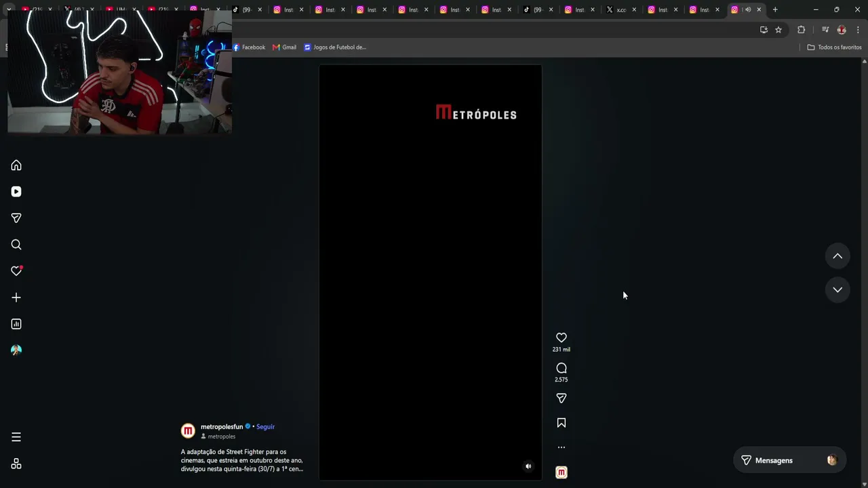Bookmark this page with star icon
Image resolution: width=868 pixels, height=488 pixels.
[x=778, y=30]
